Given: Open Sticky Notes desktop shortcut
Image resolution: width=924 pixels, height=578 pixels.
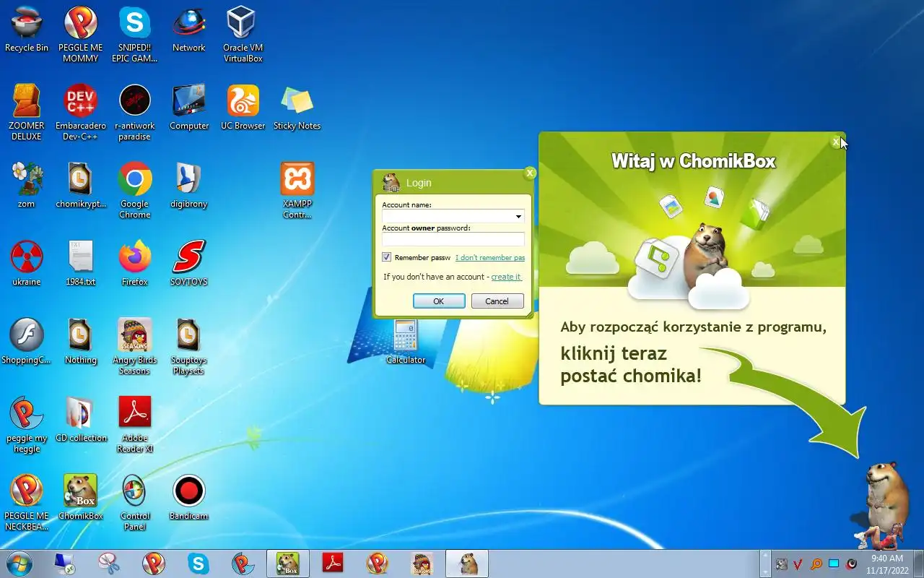Looking at the screenshot, I should point(297,107).
